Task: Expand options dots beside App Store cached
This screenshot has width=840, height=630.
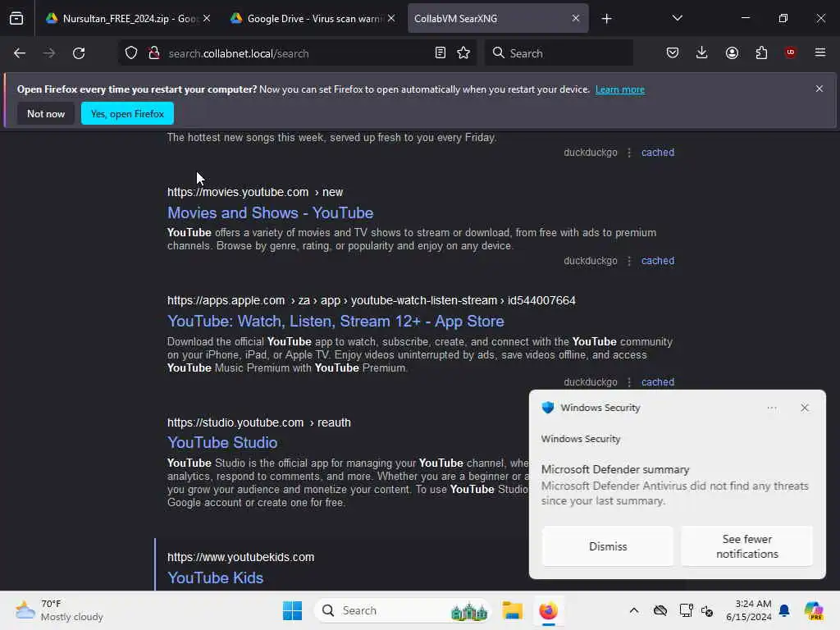Action: pyautogui.click(x=629, y=382)
